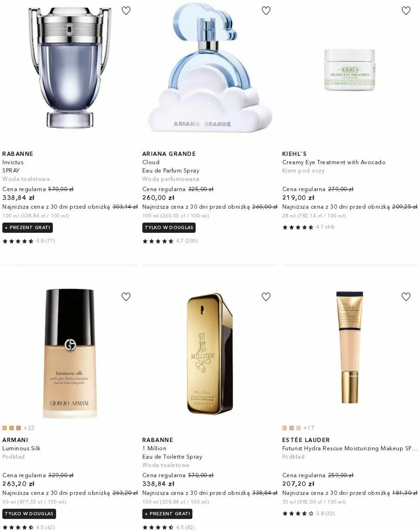Click the Prezent Gratis badge under Invictus
The width and height of the screenshot is (420, 531).
pos(28,228)
